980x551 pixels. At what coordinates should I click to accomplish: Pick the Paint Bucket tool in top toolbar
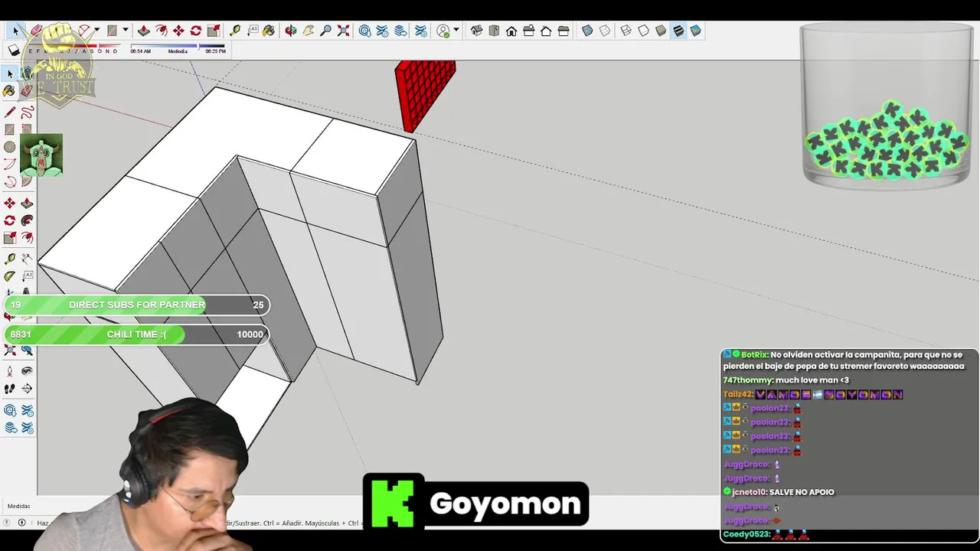pos(269,31)
